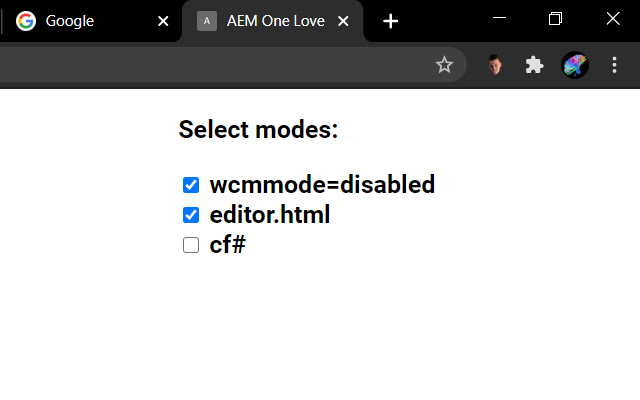Uncheck the wcmmode=disabled checkbox
Viewport: 640px width, 400px height.
[191, 185]
